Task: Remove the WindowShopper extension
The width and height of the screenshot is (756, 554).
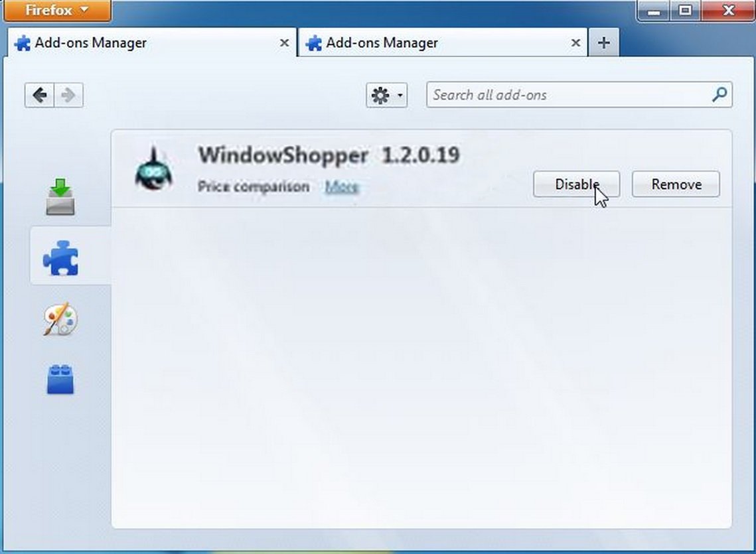Action: [x=676, y=184]
